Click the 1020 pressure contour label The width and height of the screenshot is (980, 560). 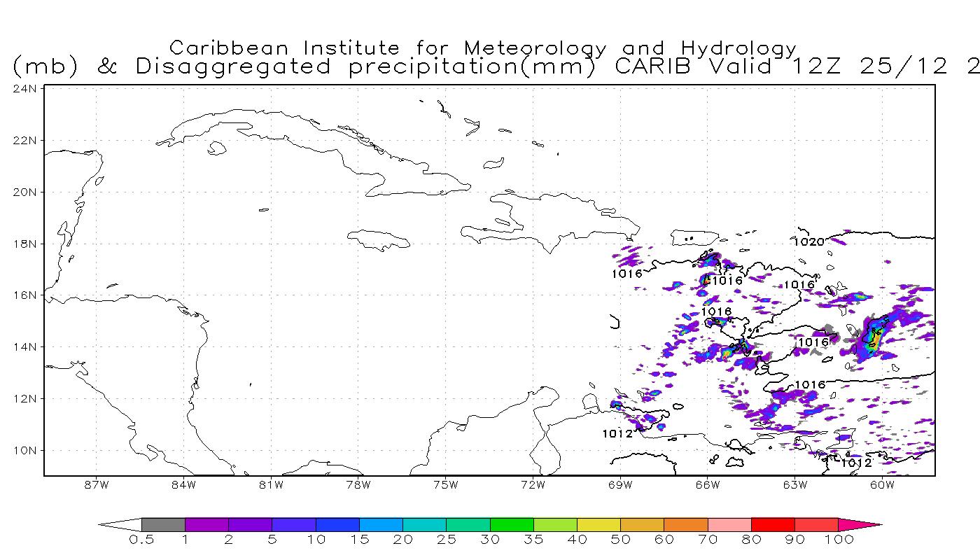(x=808, y=241)
